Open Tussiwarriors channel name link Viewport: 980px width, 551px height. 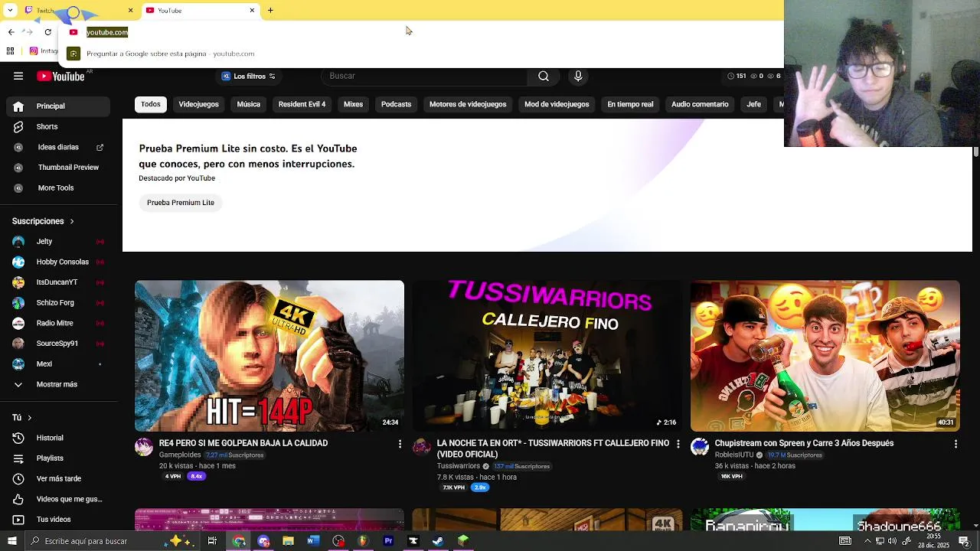[458, 466]
